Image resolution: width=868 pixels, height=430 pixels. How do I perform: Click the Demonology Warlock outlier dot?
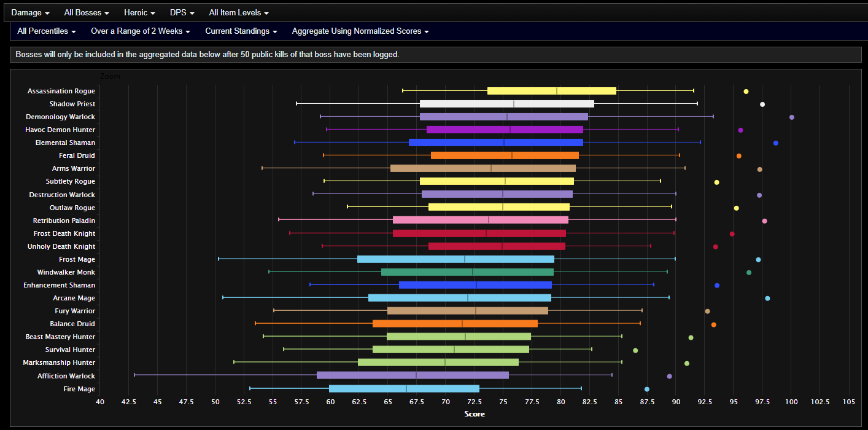point(791,117)
